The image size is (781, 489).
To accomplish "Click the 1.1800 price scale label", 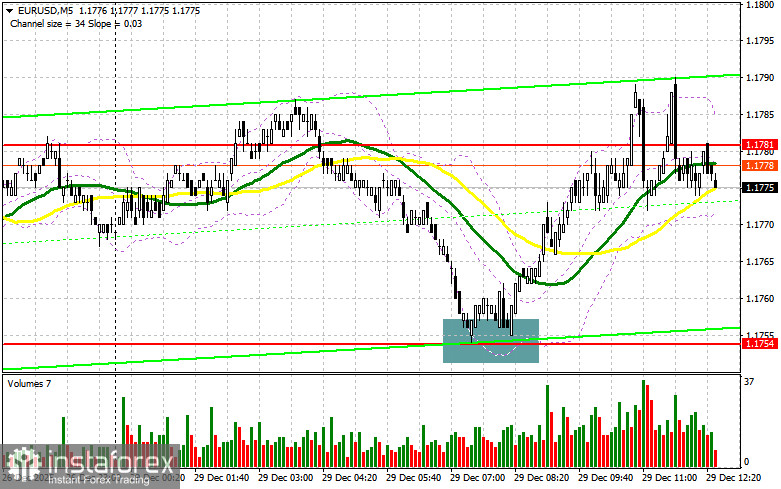I will click(760, 4).
